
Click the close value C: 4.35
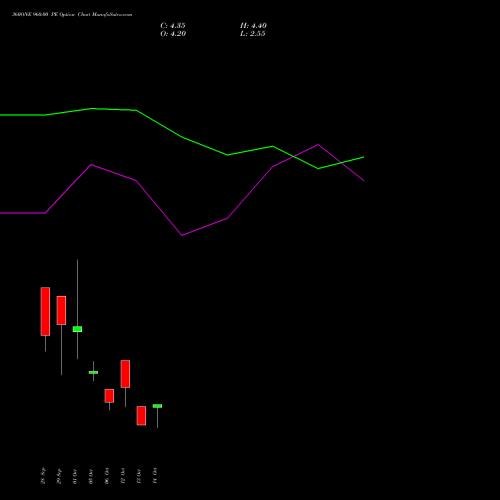(x=173, y=26)
